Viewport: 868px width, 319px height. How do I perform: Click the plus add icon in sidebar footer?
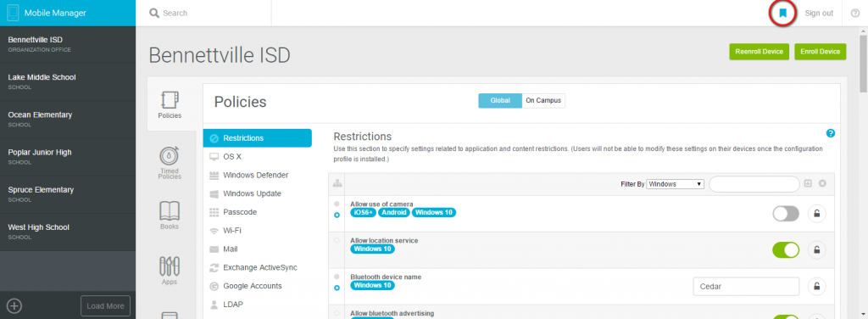[x=14, y=305]
